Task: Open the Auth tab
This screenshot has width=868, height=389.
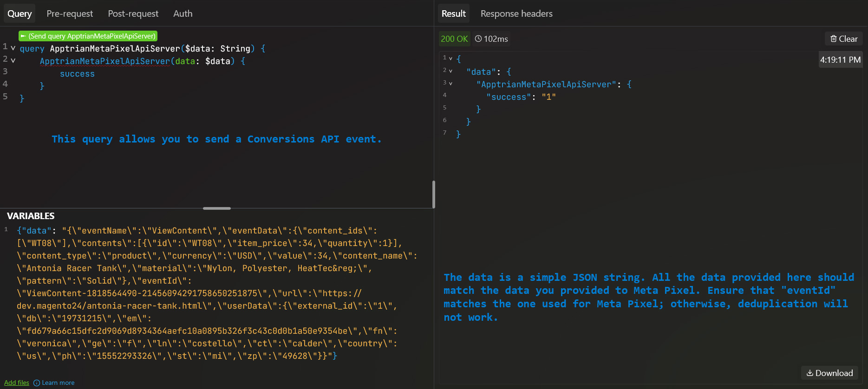Action: pos(183,13)
